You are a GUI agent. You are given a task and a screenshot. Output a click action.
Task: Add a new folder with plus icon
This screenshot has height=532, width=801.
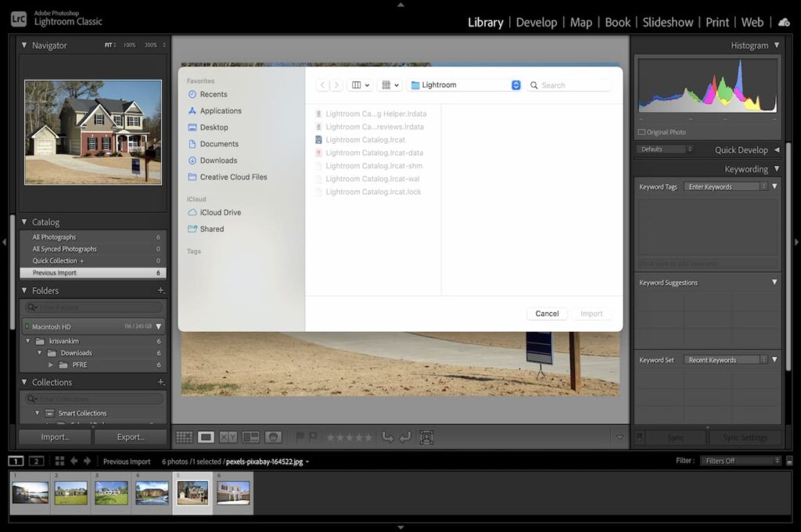(161, 290)
